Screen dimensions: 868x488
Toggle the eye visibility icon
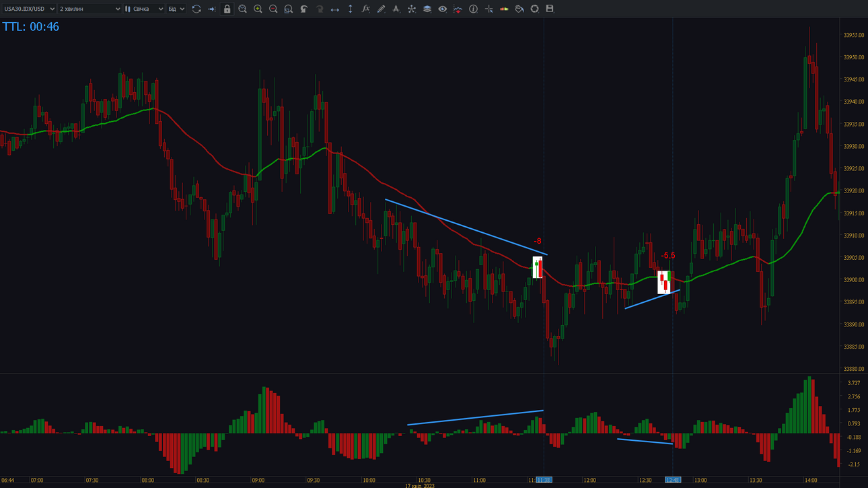click(x=442, y=9)
